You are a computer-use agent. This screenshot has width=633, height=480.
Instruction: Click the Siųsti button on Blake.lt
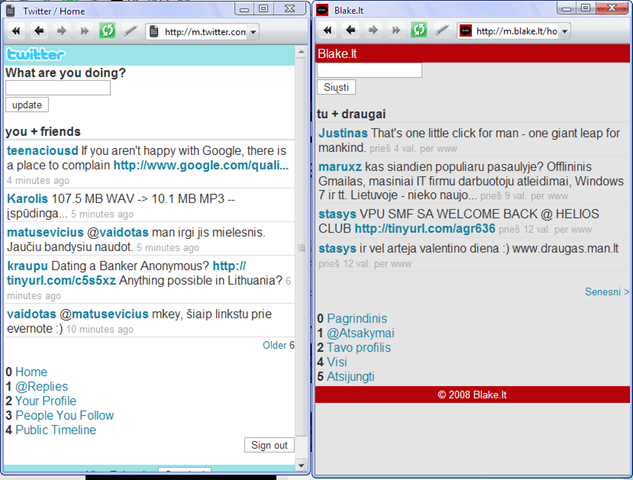pos(336,87)
